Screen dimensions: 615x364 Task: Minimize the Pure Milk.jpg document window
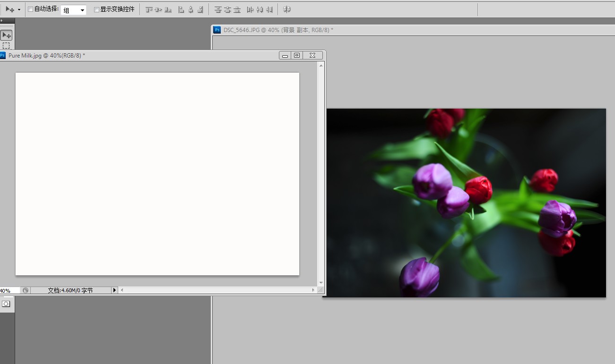click(x=285, y=55)
